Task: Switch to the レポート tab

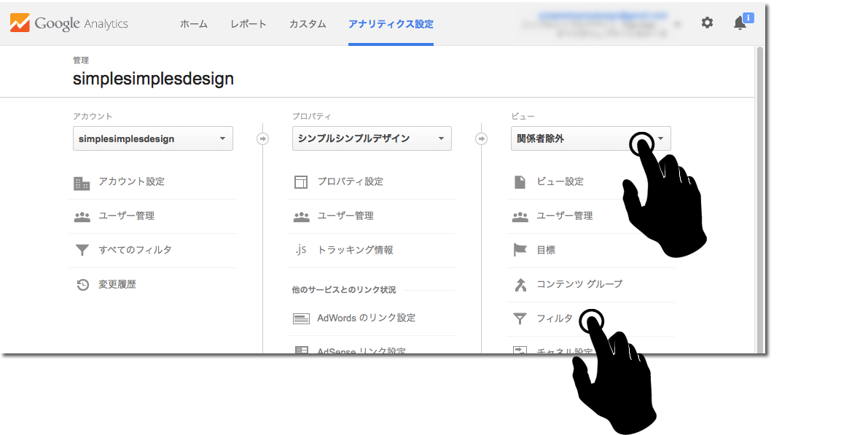Action: pyautogui.click(x=248, y=24)
